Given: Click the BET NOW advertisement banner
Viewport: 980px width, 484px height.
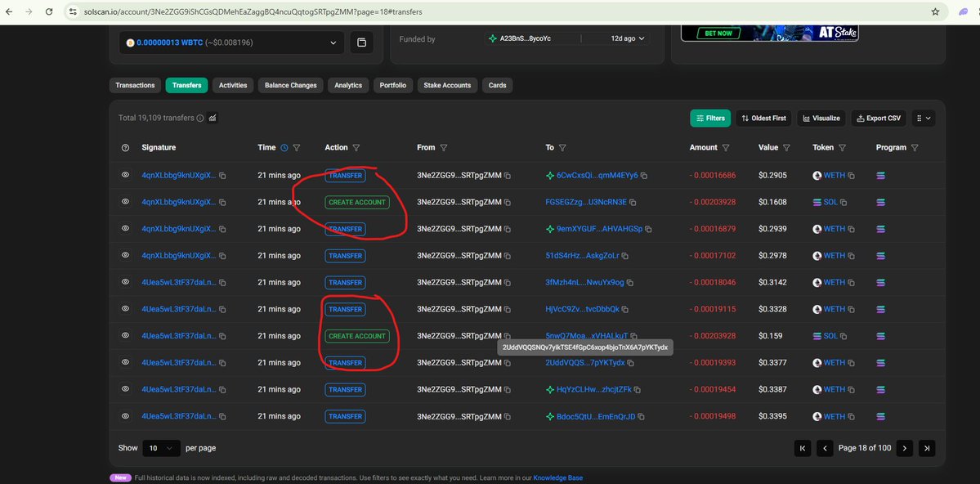Looking at the screenshot, I should point(769,33).
